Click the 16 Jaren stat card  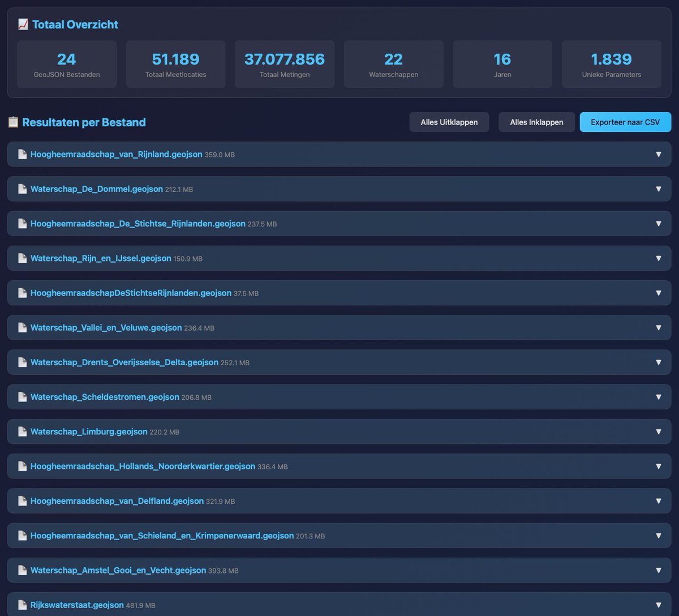click(x=502, y=64)
